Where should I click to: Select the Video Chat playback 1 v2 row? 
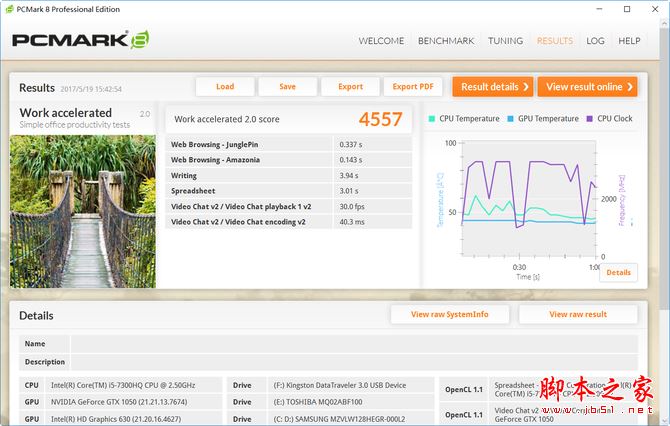289,206
